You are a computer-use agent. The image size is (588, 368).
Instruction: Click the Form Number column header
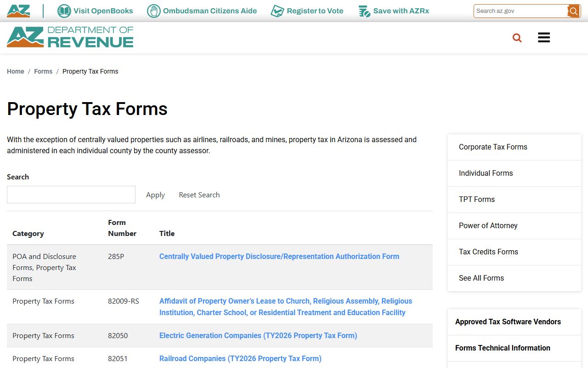coord(122,228)
